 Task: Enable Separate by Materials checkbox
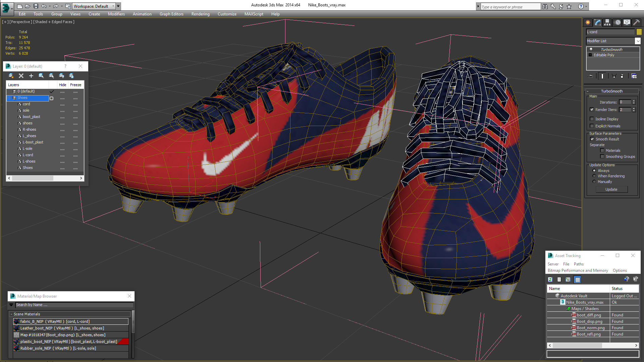602,150
